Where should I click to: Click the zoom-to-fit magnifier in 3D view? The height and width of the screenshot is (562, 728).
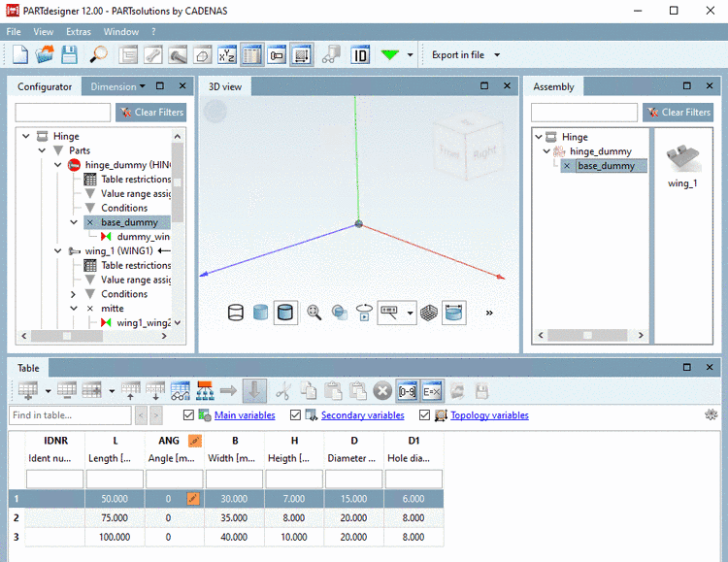click(314, 313)
